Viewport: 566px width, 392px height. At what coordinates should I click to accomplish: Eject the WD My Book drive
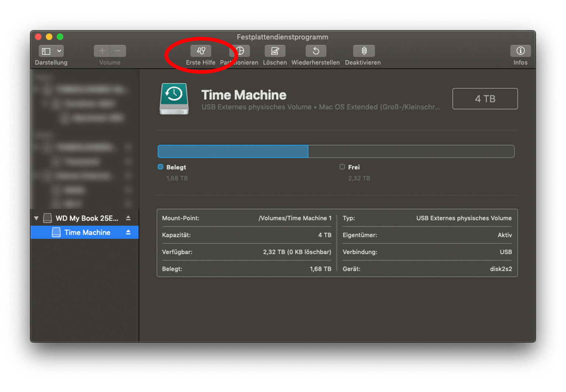coord(128,218)
